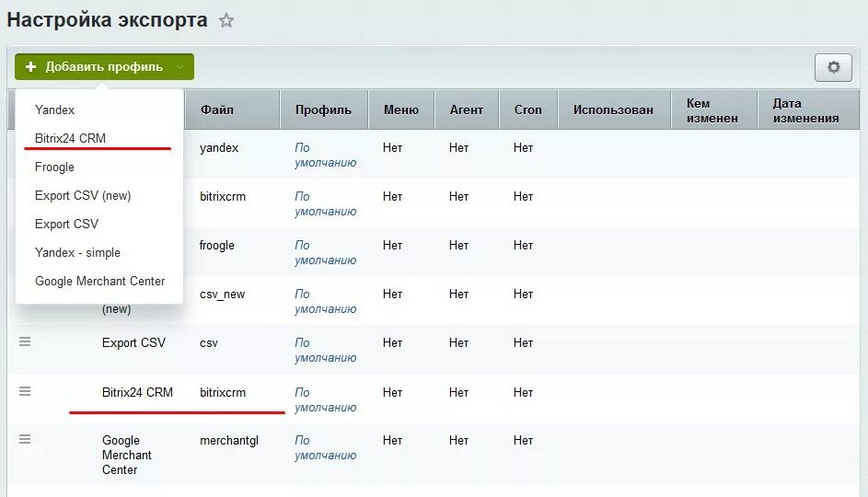Screen dimensions: 868x497
Task: Open the gear settings button
Action: 833,67
